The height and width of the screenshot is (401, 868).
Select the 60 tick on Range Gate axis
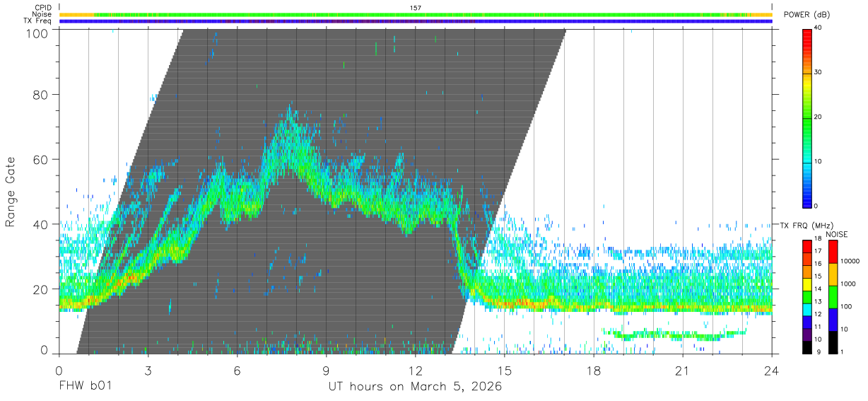40,159
